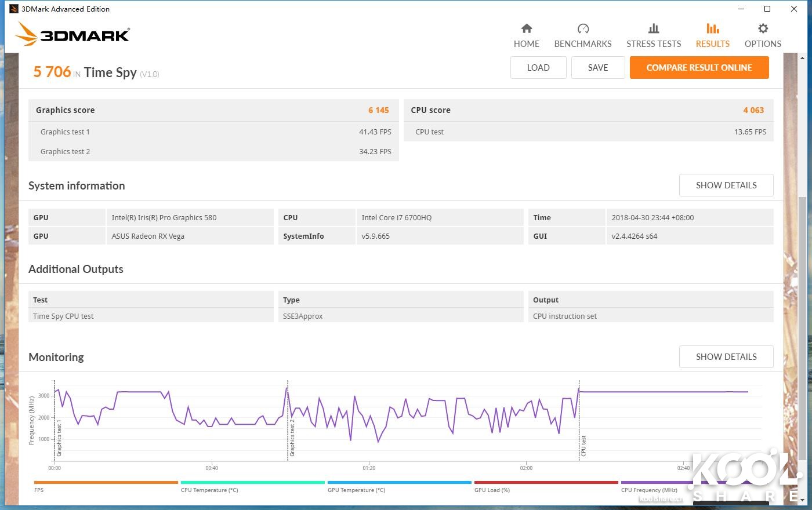Screen dimensions: 812x510
Task: Click Intel(R) Iris(R) Pro Graphics 580 cell
Action: pos(190,217)
